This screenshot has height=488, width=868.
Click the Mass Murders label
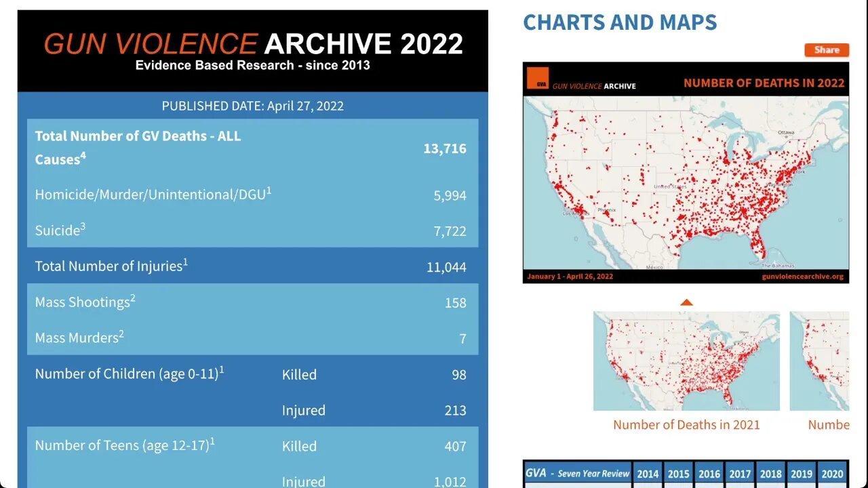tap(79, 338)
